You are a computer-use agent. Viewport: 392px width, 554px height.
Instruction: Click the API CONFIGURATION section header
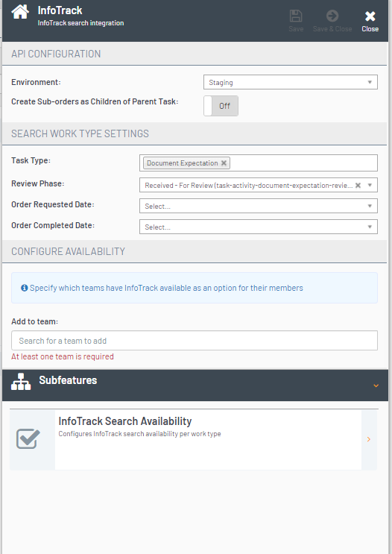click(56, 54)
